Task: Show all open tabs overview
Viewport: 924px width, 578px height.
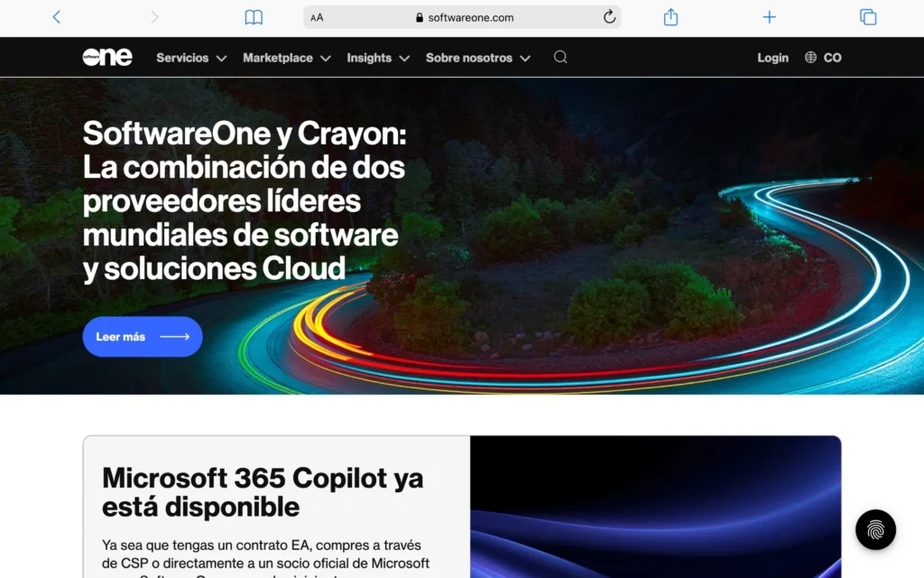Action: (868, 17)
